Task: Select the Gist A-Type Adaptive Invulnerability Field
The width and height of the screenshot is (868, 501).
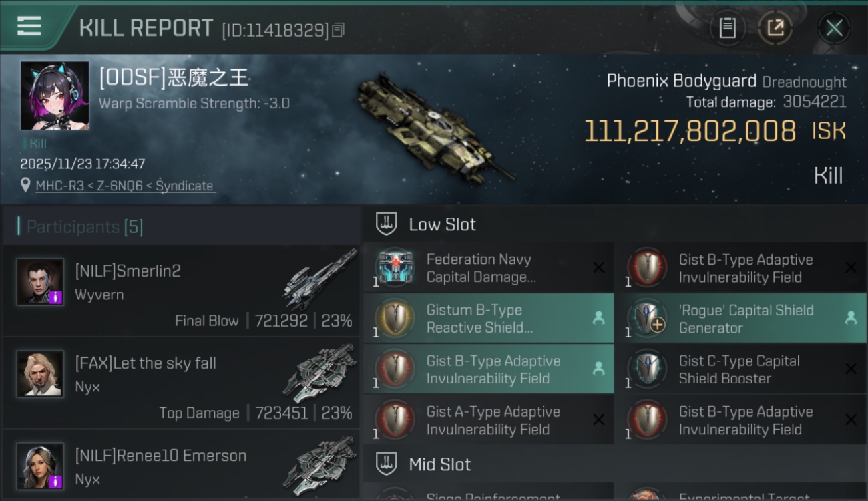Action: [488, 420]
